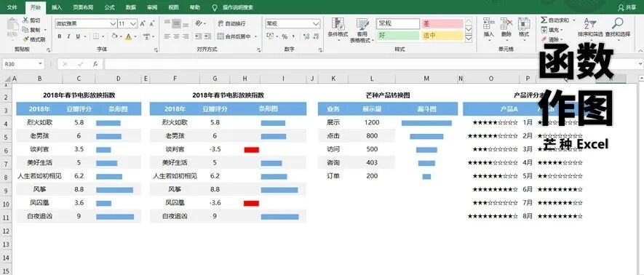Toggle center text horizontally
This screenshot has height=275, width=644.
[177, 36]
